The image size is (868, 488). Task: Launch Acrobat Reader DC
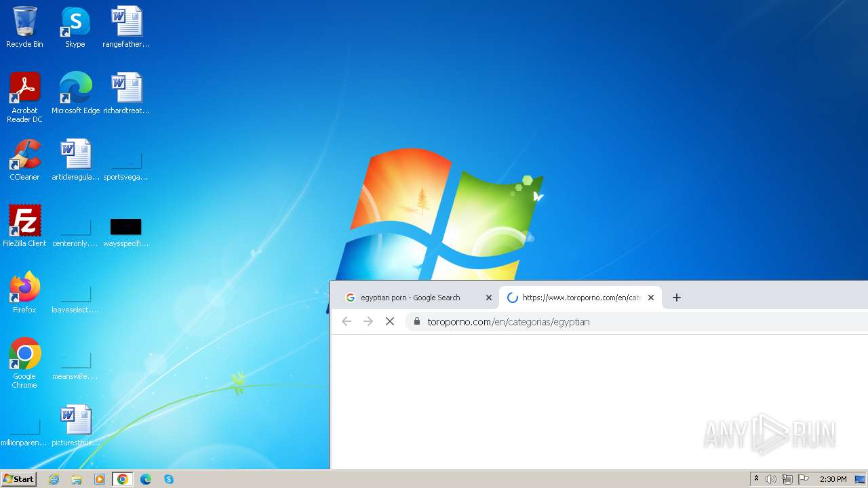pos(24,98)
